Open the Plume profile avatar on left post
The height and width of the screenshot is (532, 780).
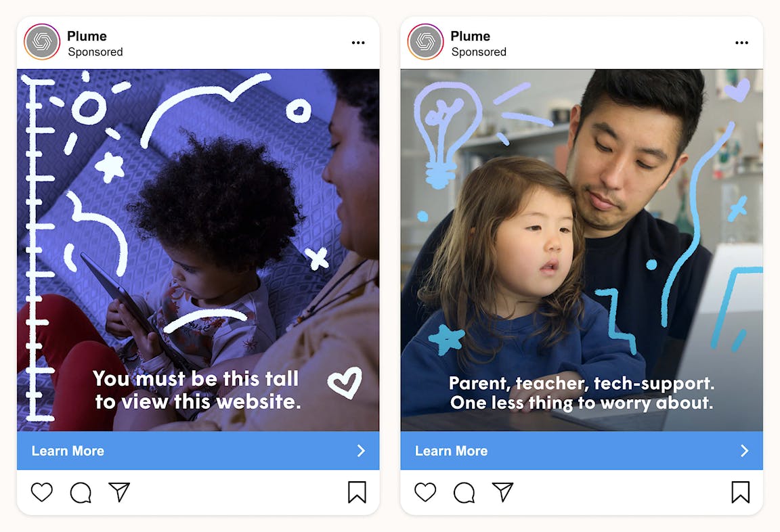(42, 42)
